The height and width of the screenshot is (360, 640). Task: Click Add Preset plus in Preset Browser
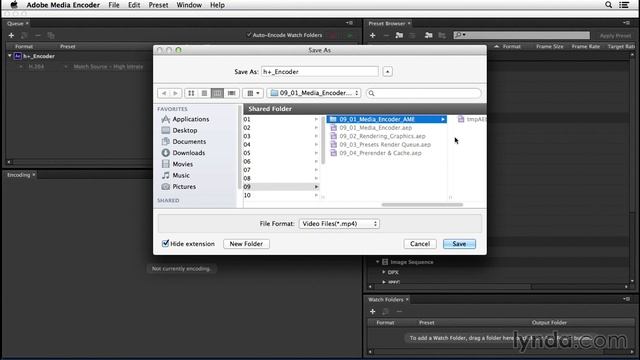coord(372,36)
